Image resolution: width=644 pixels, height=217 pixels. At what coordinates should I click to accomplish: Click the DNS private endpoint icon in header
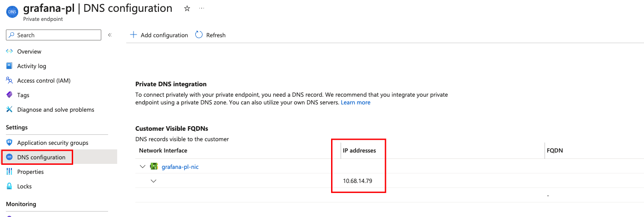point(12,12)
